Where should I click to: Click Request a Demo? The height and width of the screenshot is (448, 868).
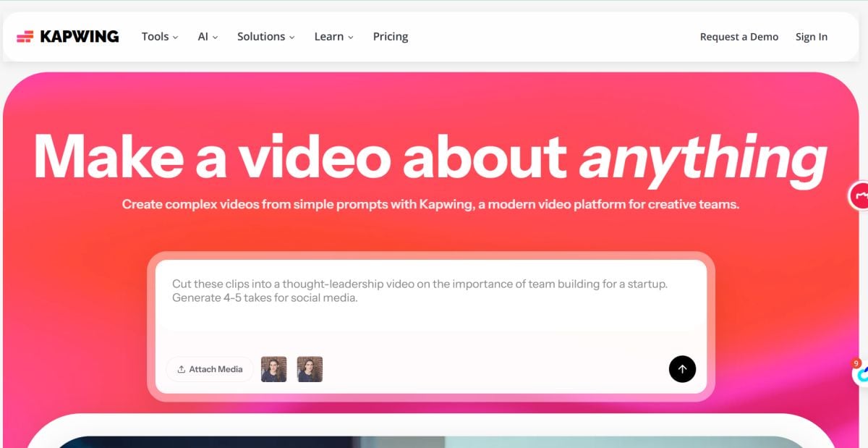click(739, 36)
